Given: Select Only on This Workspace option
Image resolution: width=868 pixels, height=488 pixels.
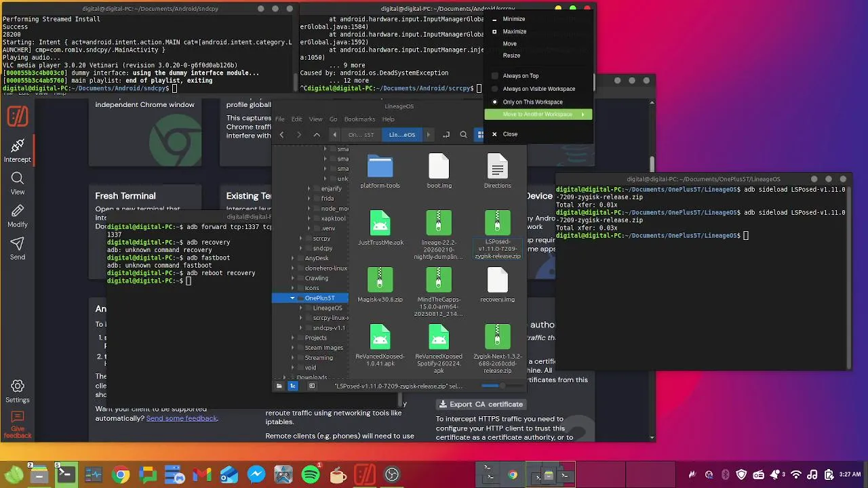Looking at the screenshot, I should 532,102.
